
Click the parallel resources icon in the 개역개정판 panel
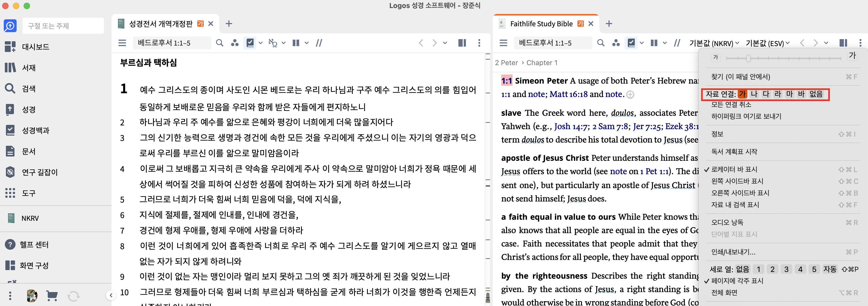pyautogui.click(x=296, y=43)
